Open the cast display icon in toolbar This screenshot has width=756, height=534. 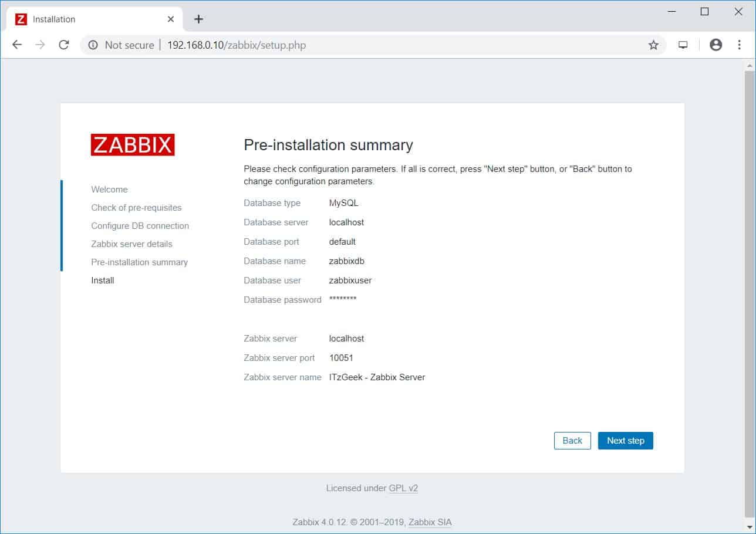[x=683, y=45]
